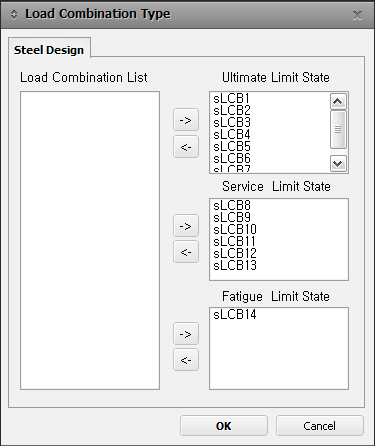
Task: Cancel the Load Combination Type dialog
Action: coord(320,426)
